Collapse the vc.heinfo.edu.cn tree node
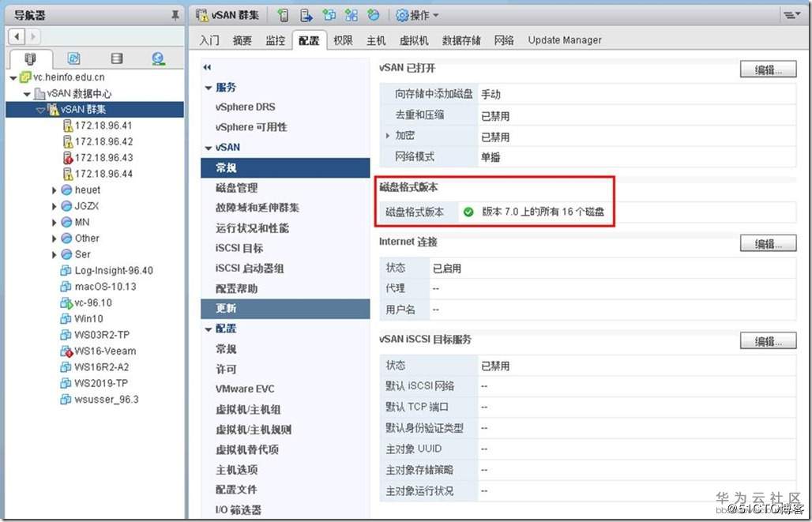 [13, 77]
